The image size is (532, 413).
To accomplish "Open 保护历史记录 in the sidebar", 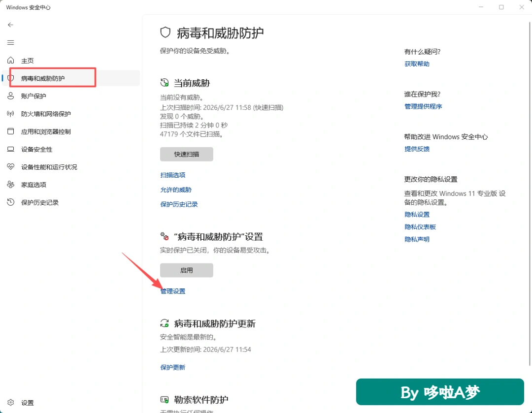I will pos(71,202).
